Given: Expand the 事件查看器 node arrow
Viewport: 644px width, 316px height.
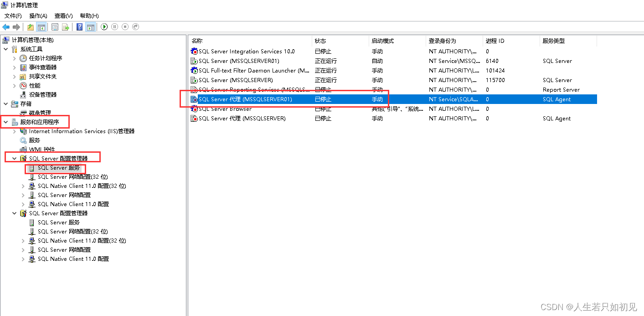Looking at the screenshot, I should coord(15,67).
